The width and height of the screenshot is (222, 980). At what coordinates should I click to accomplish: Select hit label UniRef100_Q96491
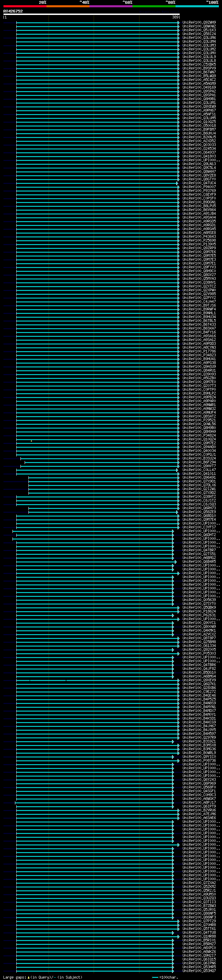pyautogui.click(x=199, y=477)
